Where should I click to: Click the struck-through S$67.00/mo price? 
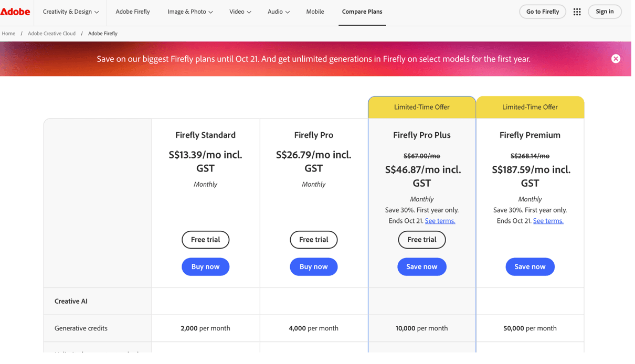pyautogui.click(x=421, y=156)
